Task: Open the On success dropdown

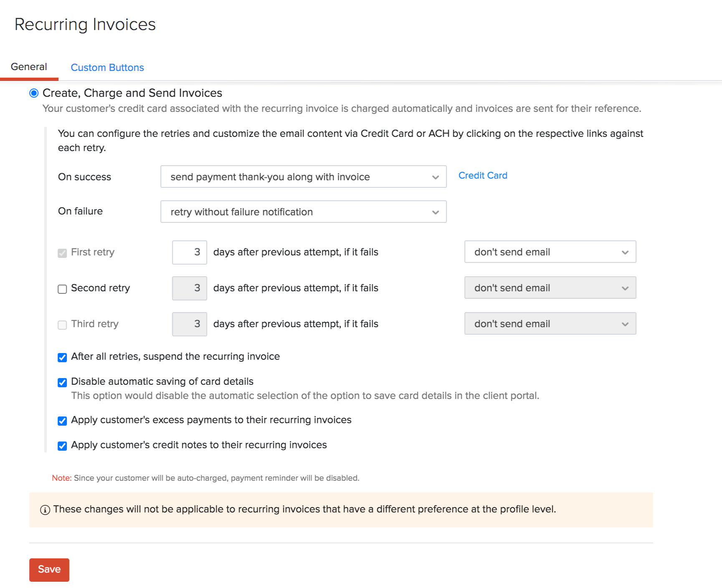Action: [x=303, y=177]
